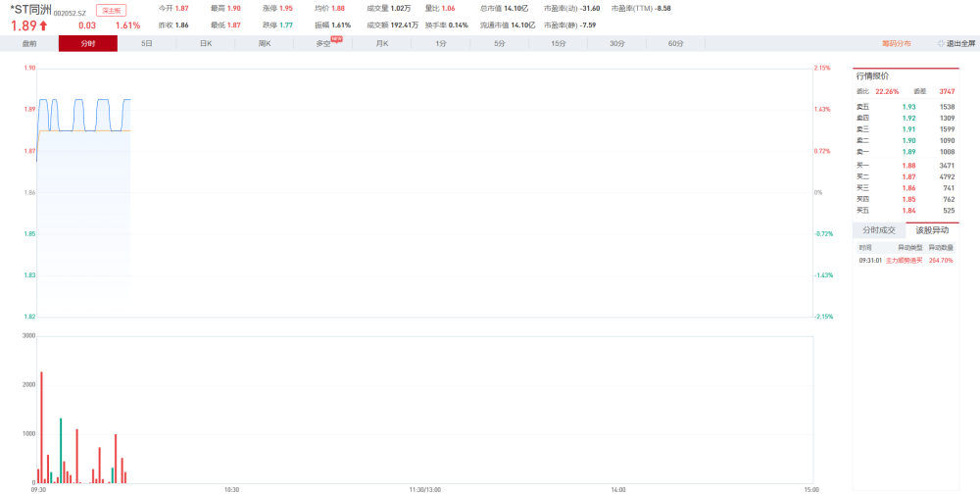Click the 深主板 market tag
The height and width of the screenshot is (495, 980).
[111, 11]
